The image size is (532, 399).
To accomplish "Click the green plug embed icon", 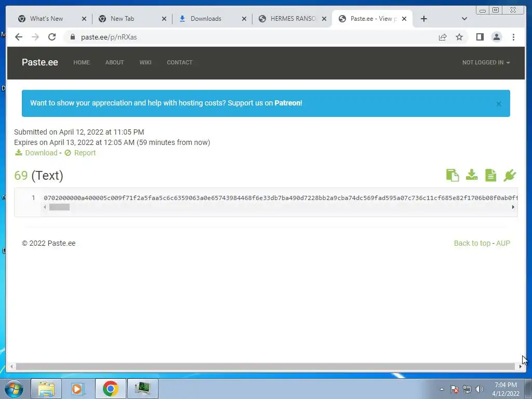I will click(x=510, y=175).
